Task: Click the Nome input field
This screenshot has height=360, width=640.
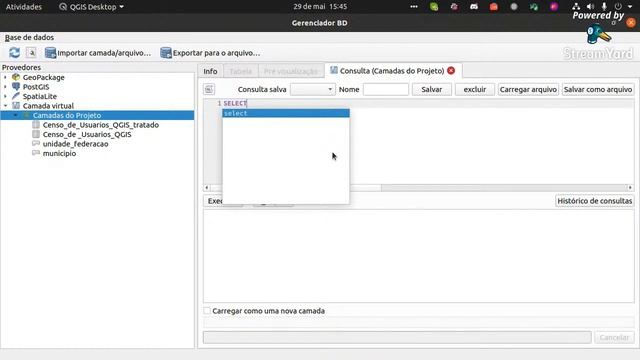Action: tap(386, 89)
